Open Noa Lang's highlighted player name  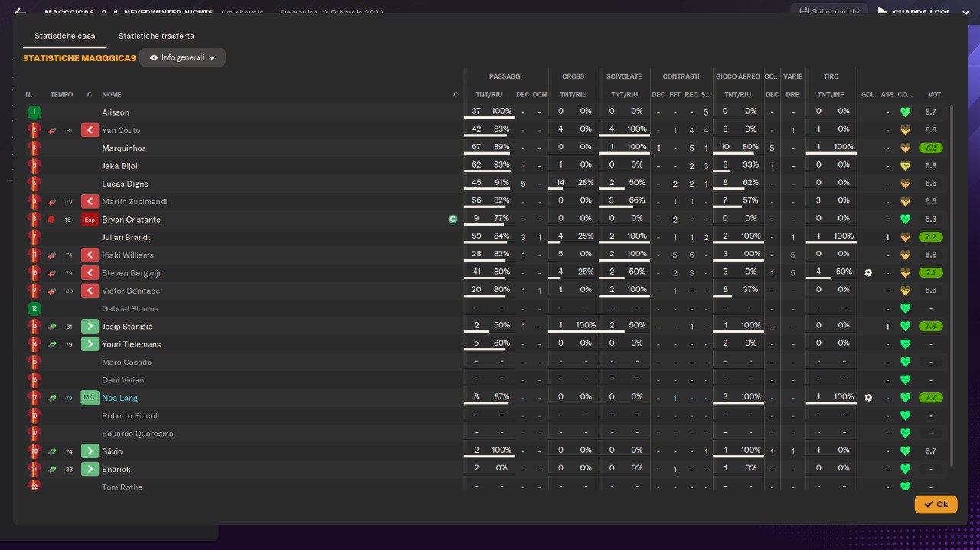tap(120, 398)
